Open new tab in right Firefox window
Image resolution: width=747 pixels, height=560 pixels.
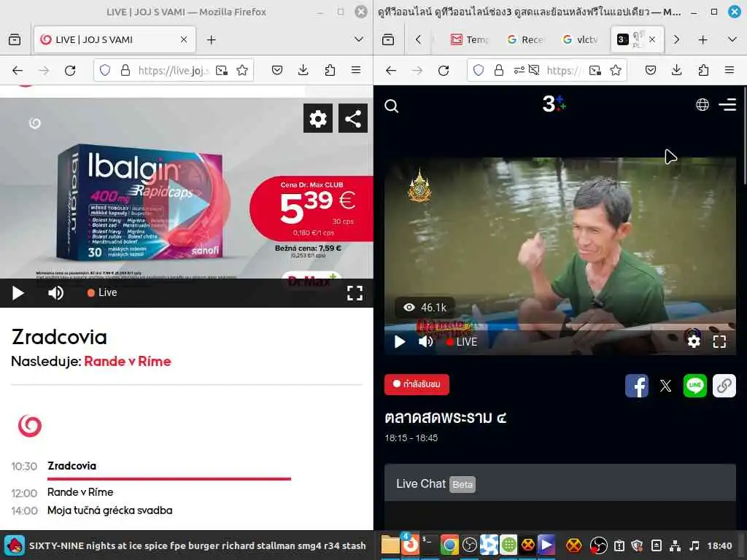click(703, 40)
